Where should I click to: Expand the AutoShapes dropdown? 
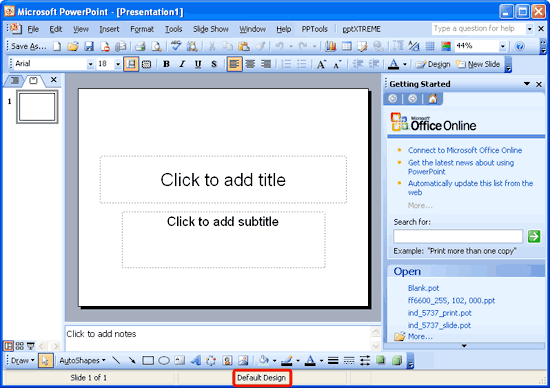(x=82, y=360)
